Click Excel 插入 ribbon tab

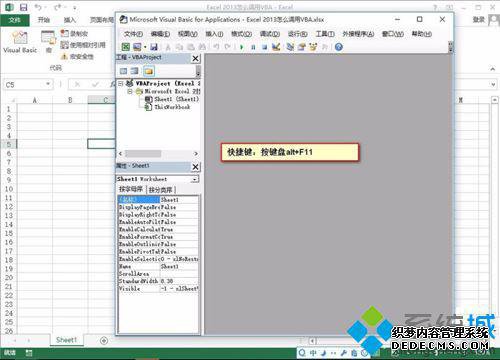click(70, 20)
